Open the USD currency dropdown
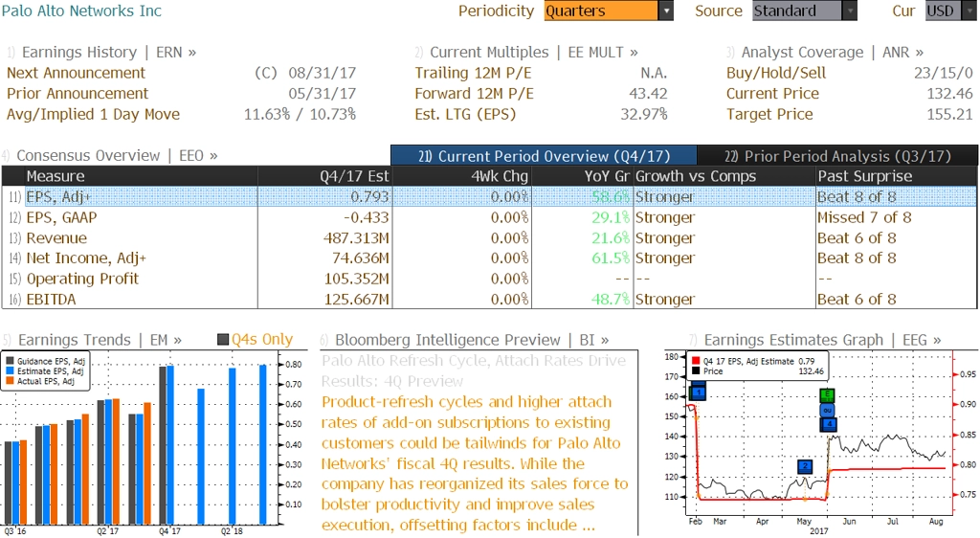This screenshot has height=538, width=980. 950,11
